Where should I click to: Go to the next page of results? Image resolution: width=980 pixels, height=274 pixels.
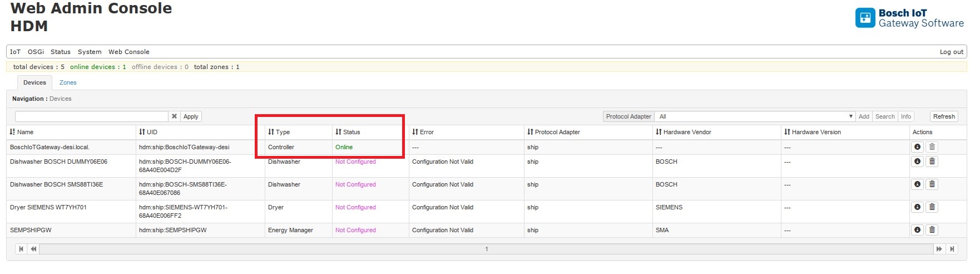[x=939, y=249]
